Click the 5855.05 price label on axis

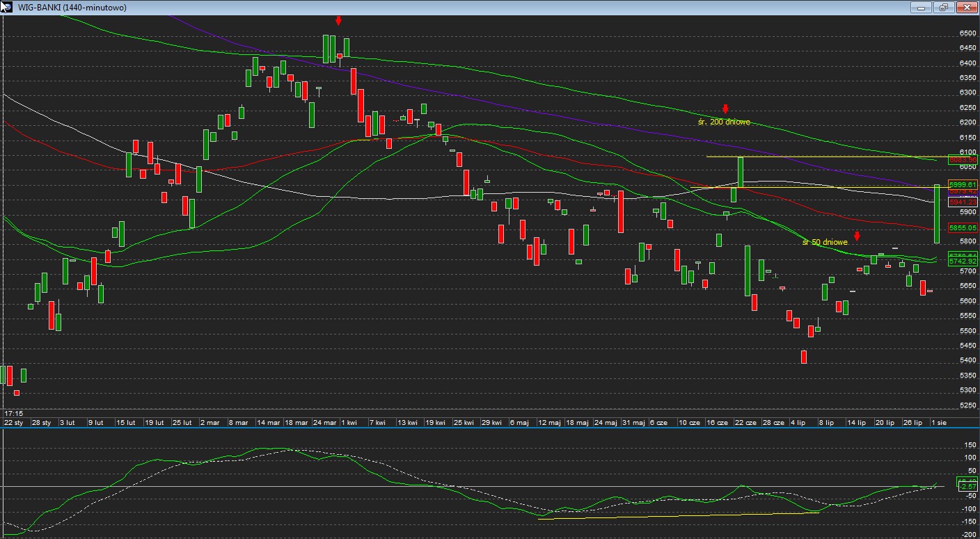click(963, 227)
